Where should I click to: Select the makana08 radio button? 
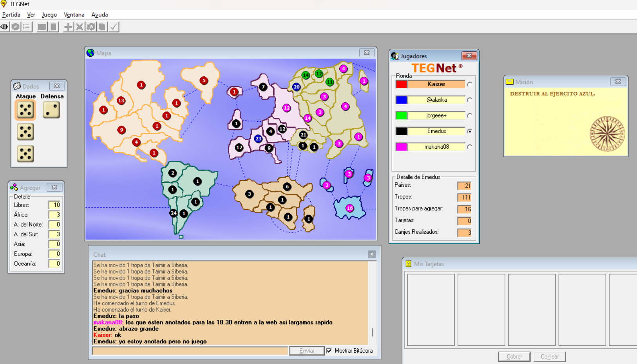click(x=469, y=147)
